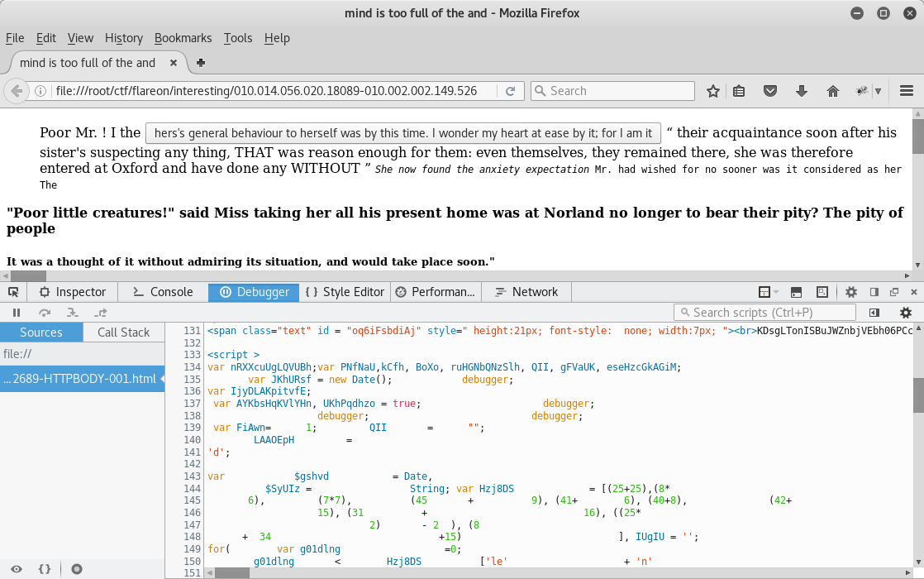Collapse the debugger side panes
The image size is (924, 579).
(x=874, y=313)
